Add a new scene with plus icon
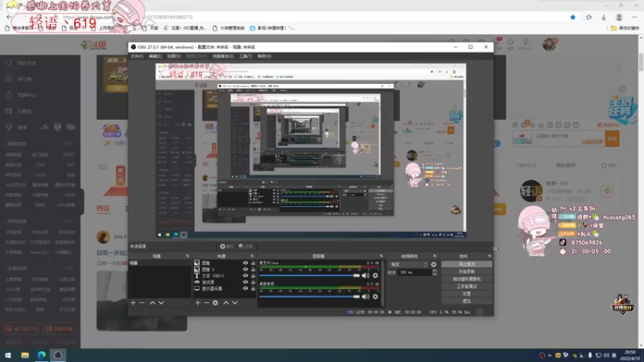 (x=133, y=303)
